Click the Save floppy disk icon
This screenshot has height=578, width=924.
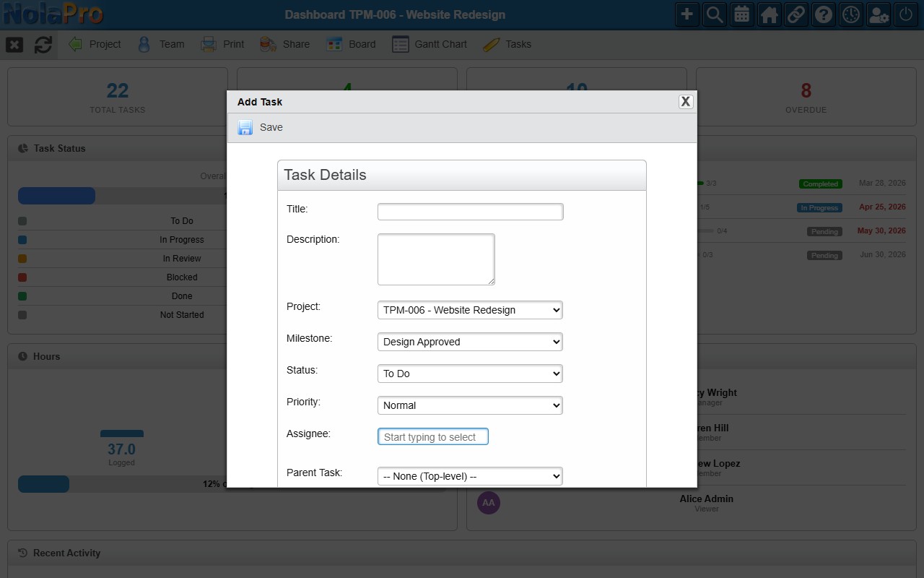[x=245, y=127]
